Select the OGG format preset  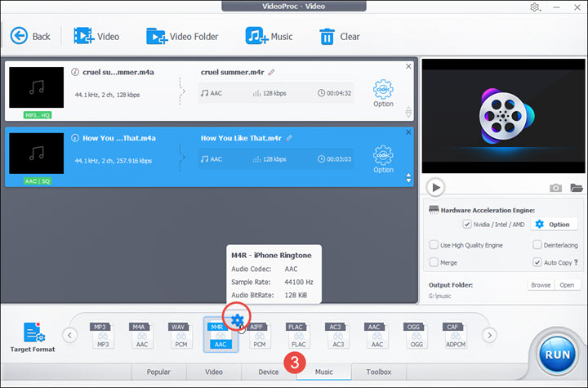click(x=416, y=335)
